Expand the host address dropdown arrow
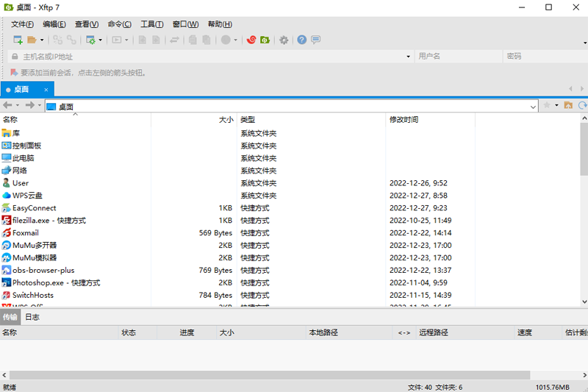Screen dimensions: 588x392 409,57
